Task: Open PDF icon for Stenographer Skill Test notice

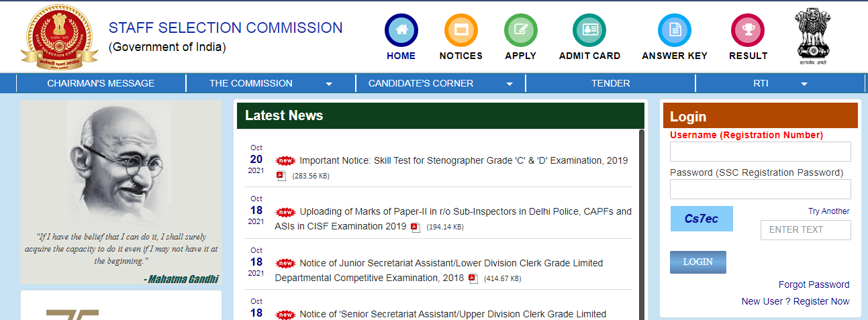Action: click(x=281, y=176)
